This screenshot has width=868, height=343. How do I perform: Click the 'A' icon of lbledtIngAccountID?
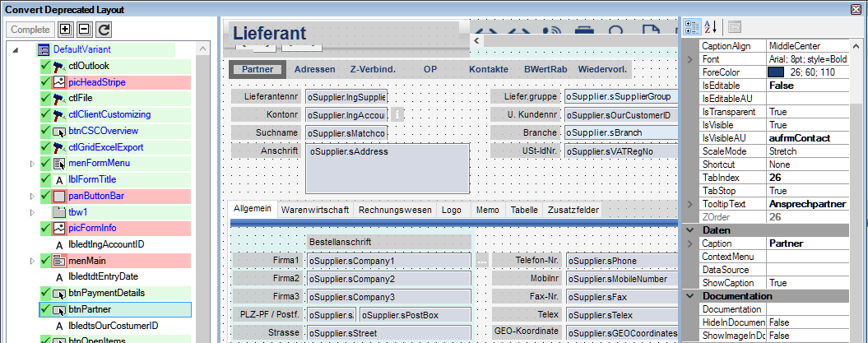pyautogui.click(x=58, y=244)
